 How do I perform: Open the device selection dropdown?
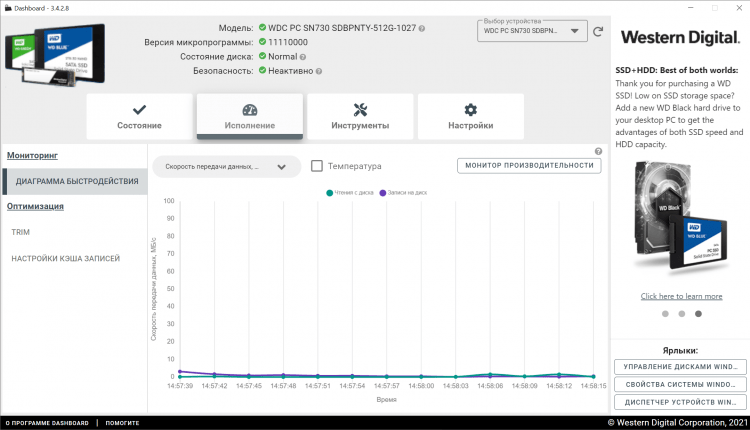tap(532, 31)
